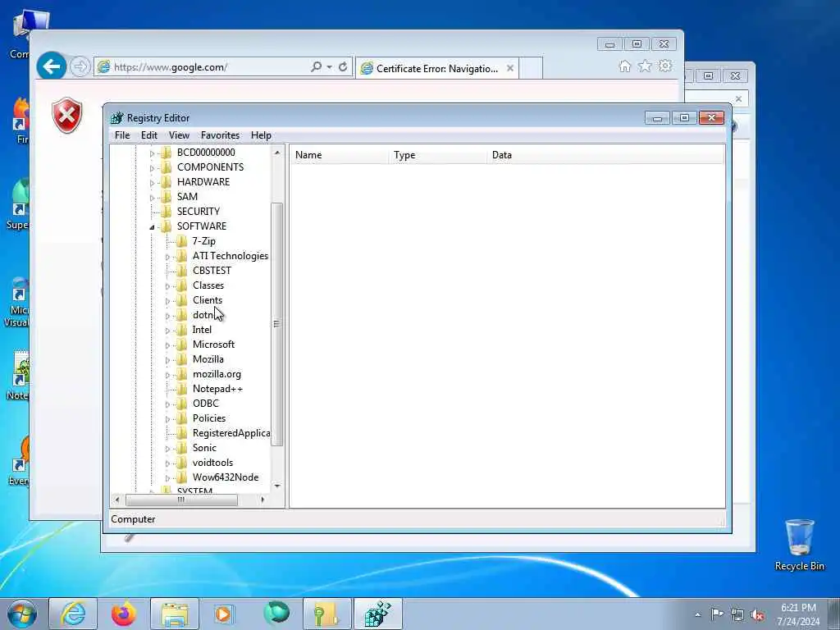Select the Mozilla folder icon
Screen dimensions: 840x630
coord(181,359)
